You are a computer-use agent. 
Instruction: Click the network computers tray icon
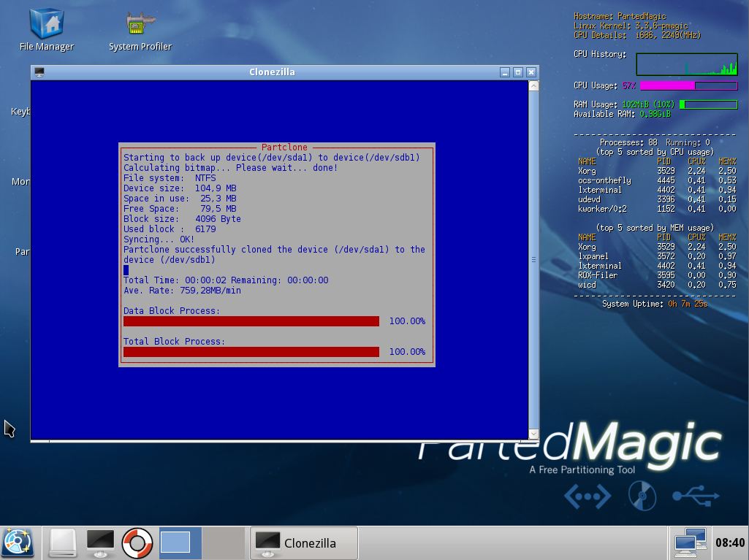689,542
